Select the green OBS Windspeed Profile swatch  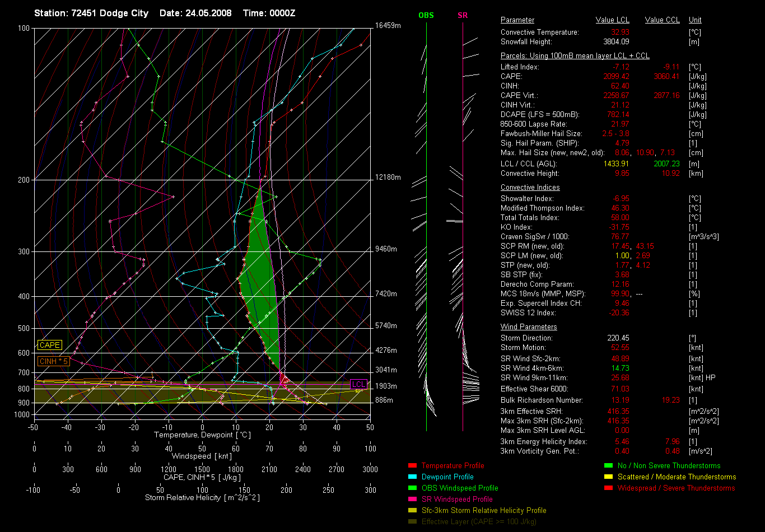click(x=412, y=488)
